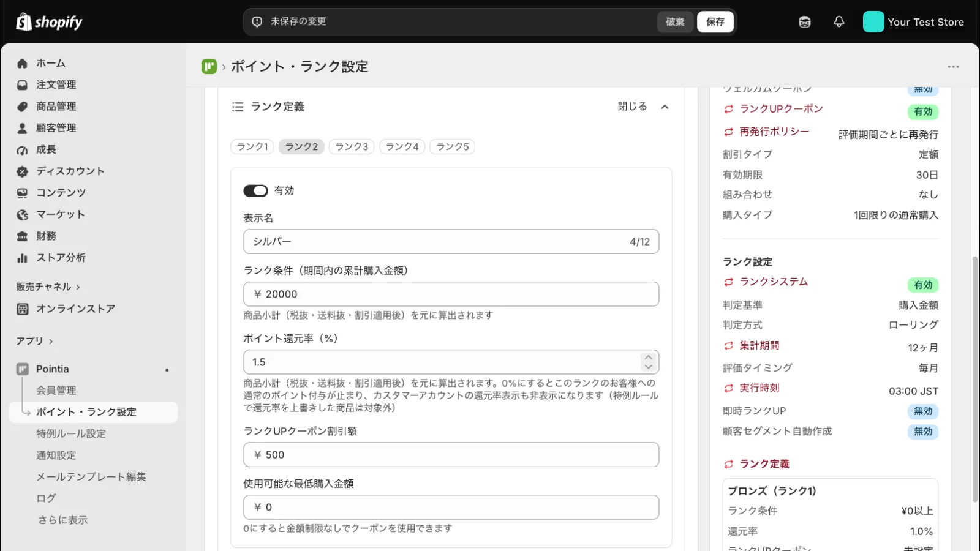Expand 販売チャネル section

click(48, 287)
